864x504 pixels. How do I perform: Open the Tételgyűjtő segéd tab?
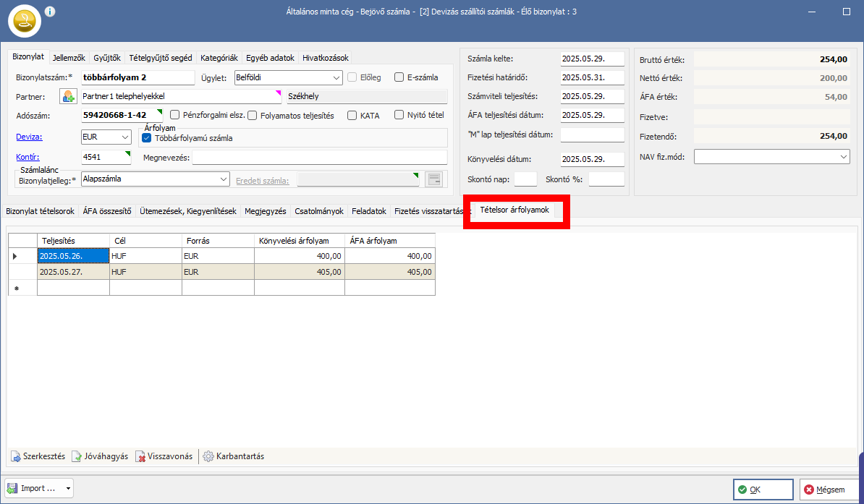(x=161, y=58)
